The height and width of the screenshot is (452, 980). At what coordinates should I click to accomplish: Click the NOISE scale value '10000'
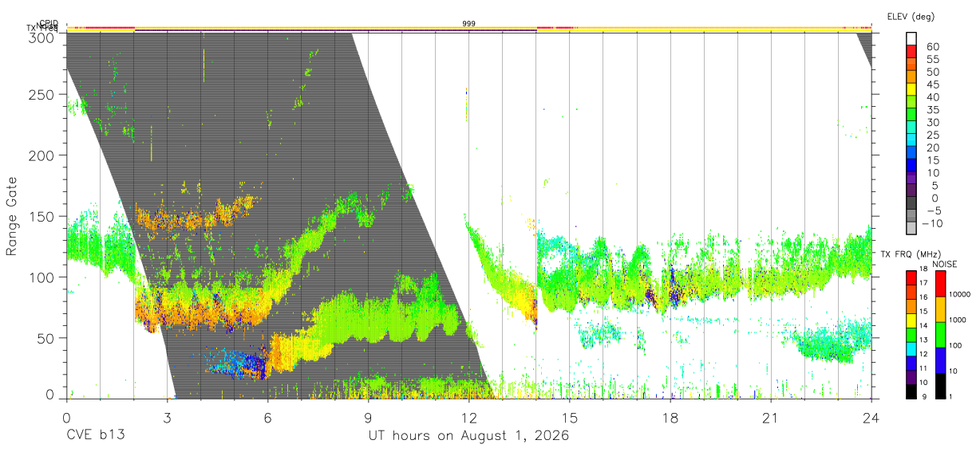[x=960, y=294]
